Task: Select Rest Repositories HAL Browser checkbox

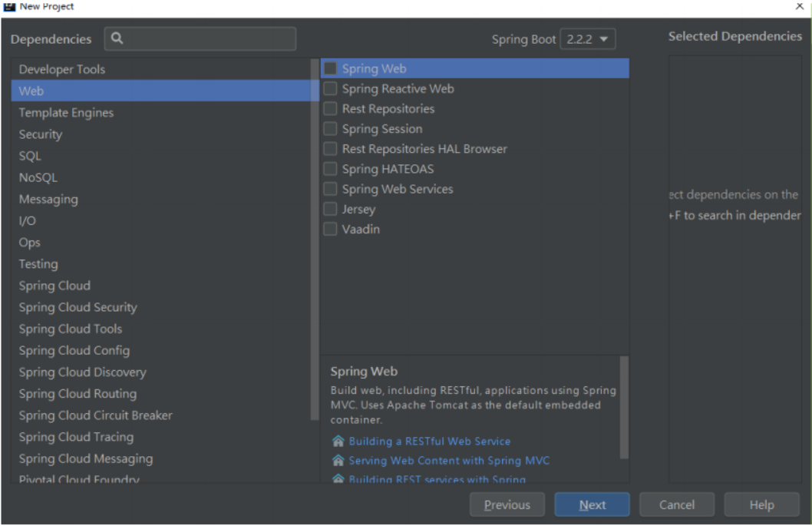Action: pyautogui.click(x=330, y=149)
